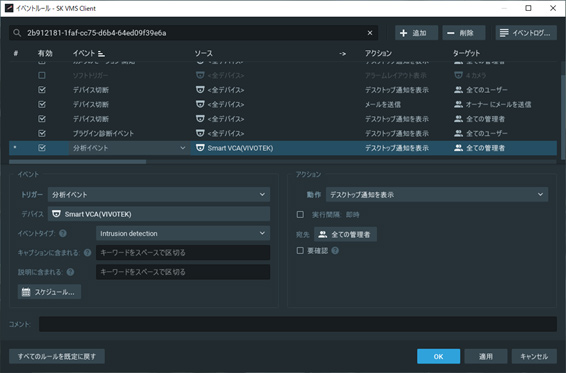Enable the 実行間隔 checkbox
This screenshot has height=373, width=566.
pos(300,214)
